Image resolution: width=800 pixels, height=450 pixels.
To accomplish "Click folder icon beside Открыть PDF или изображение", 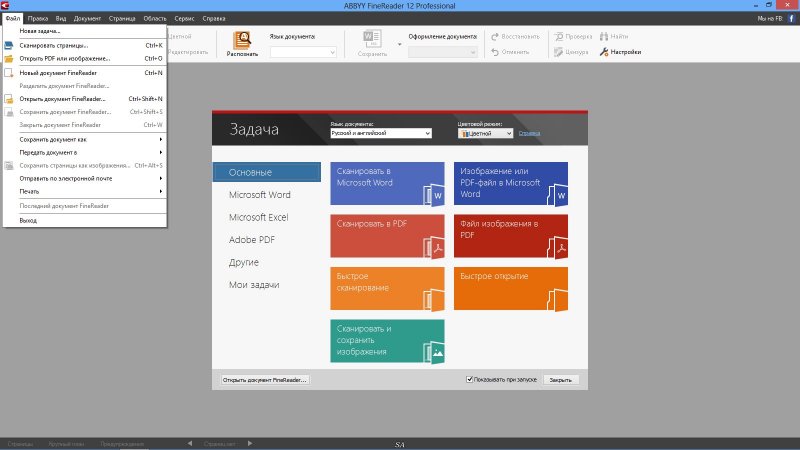I will point(9,59).
